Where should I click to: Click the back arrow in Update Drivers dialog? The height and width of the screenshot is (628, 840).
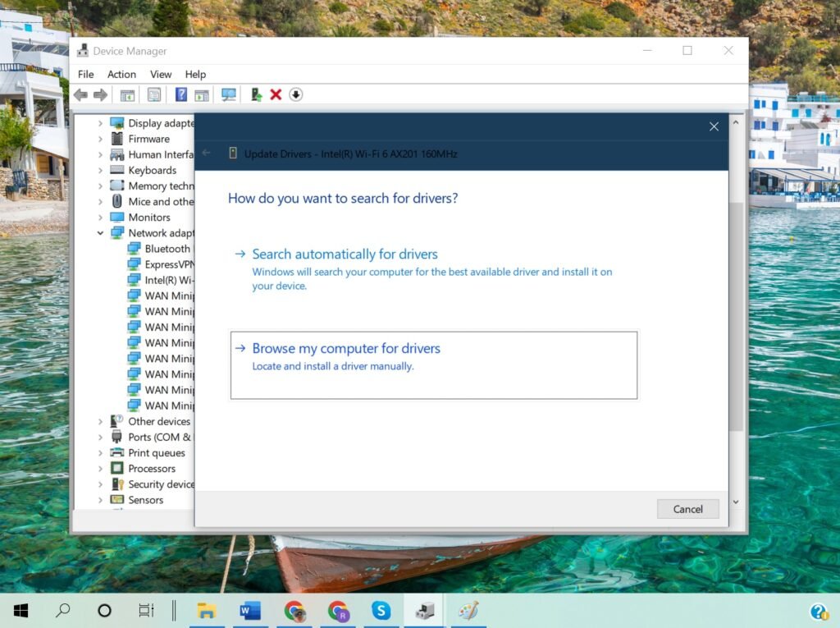pyautogui.click(x=206, y=154)
